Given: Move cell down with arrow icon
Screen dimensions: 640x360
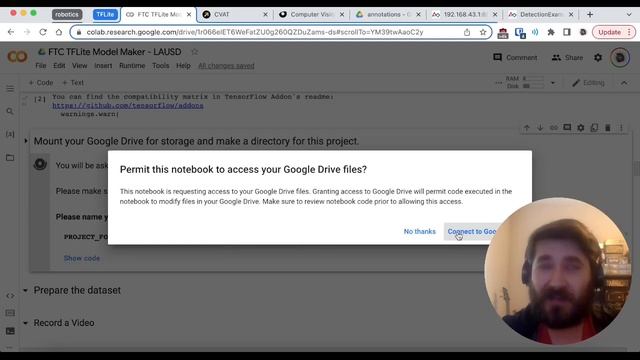Looking at the screenshot, I should coord(540,128).
